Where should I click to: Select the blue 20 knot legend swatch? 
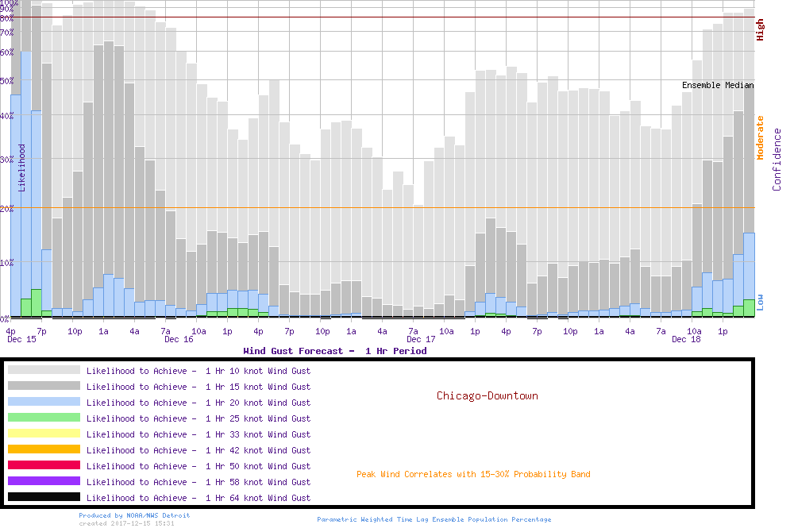[x=44, y=402]
